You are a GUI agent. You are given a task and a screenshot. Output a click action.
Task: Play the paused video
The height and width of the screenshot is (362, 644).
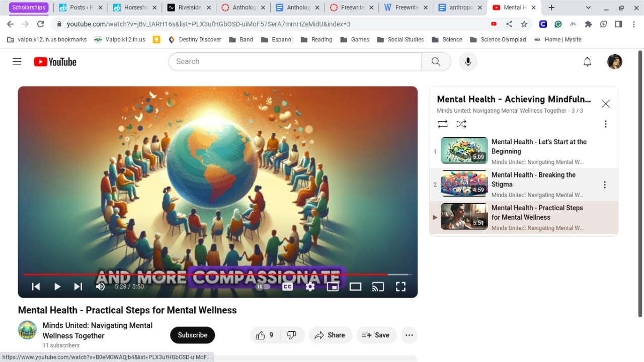coord(57,287)
